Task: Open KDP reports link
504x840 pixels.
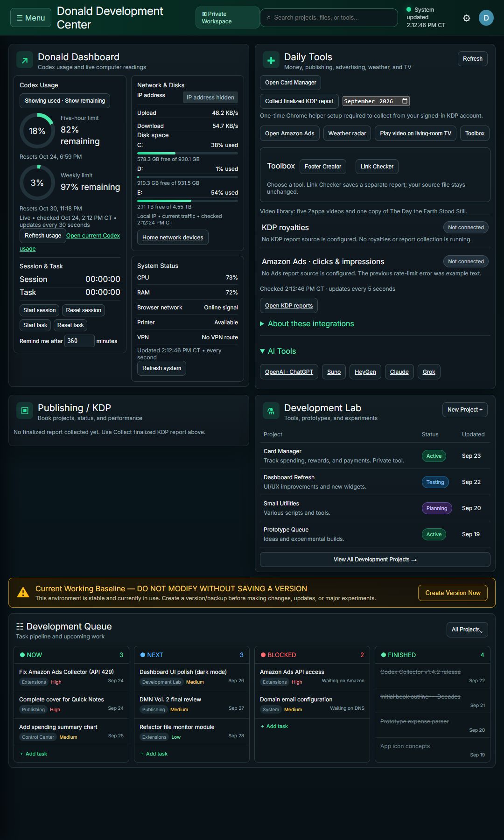Action: point(289,305)
